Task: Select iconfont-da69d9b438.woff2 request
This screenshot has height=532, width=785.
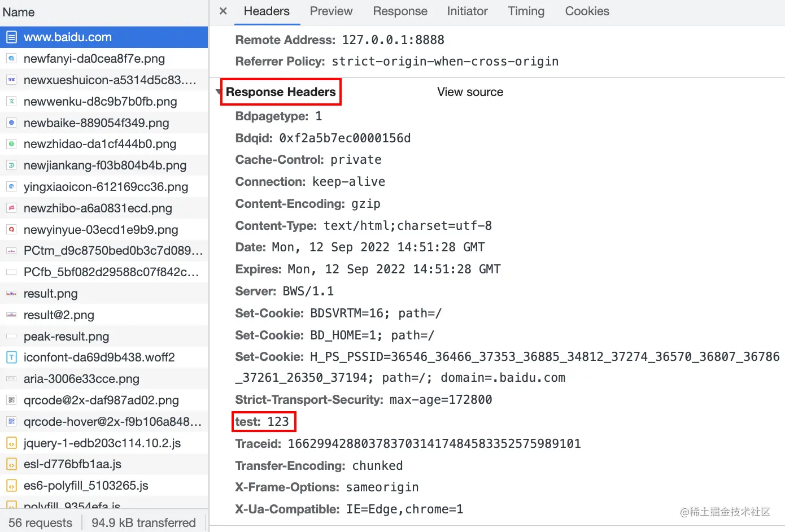Action: coord(104,357)
